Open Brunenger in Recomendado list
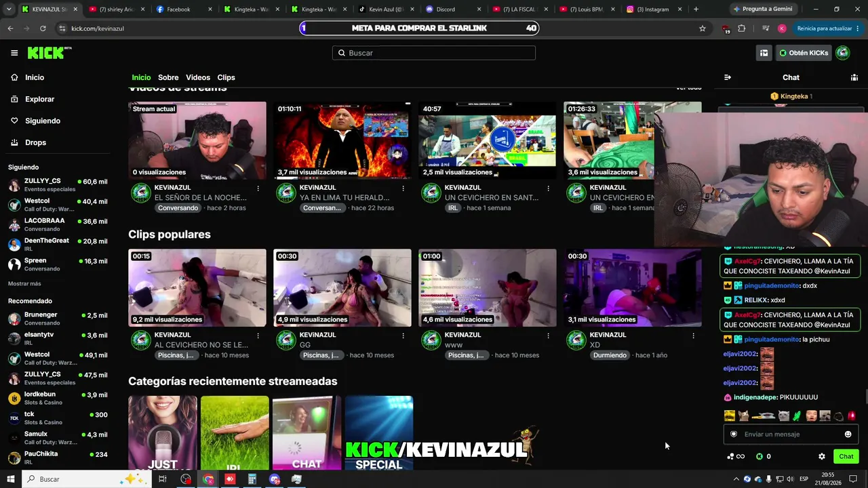The width and height of the screenshot is (868, 488). (58, 319)
